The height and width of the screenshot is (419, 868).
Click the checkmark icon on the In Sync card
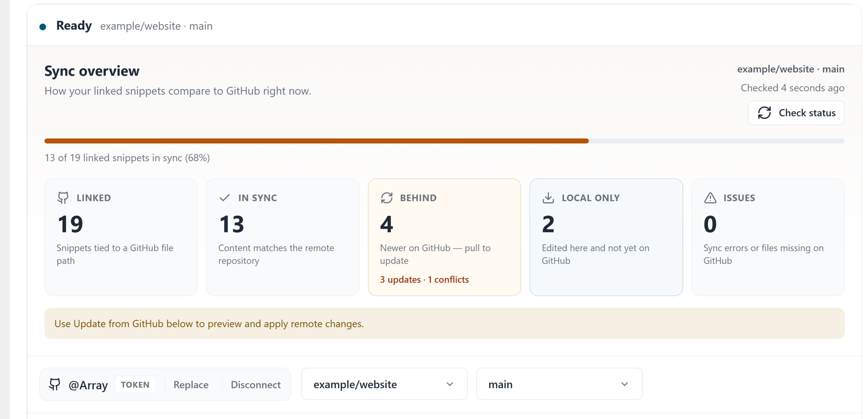coord(224,198)
